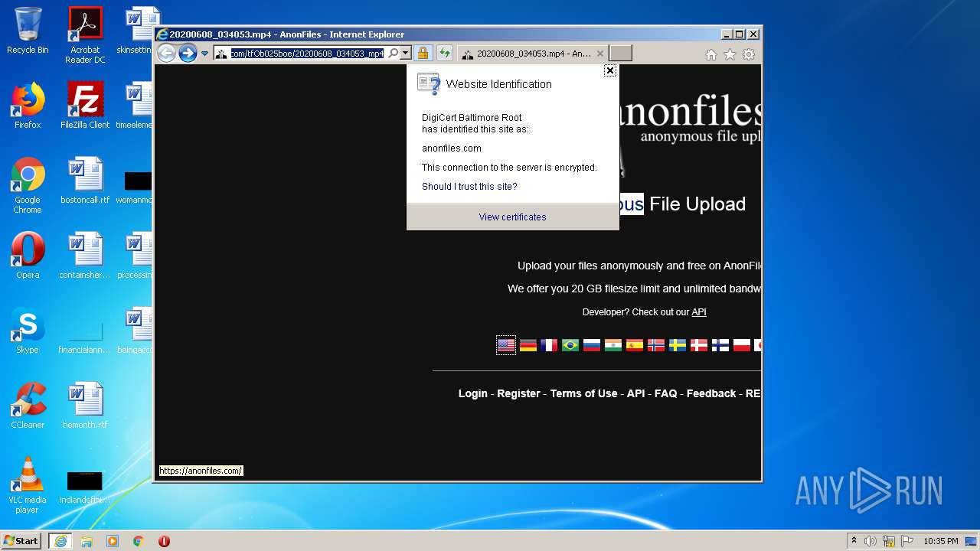Click the address bar search magnifier icon
Screen dimensions: 980x551
coord(393,54)
